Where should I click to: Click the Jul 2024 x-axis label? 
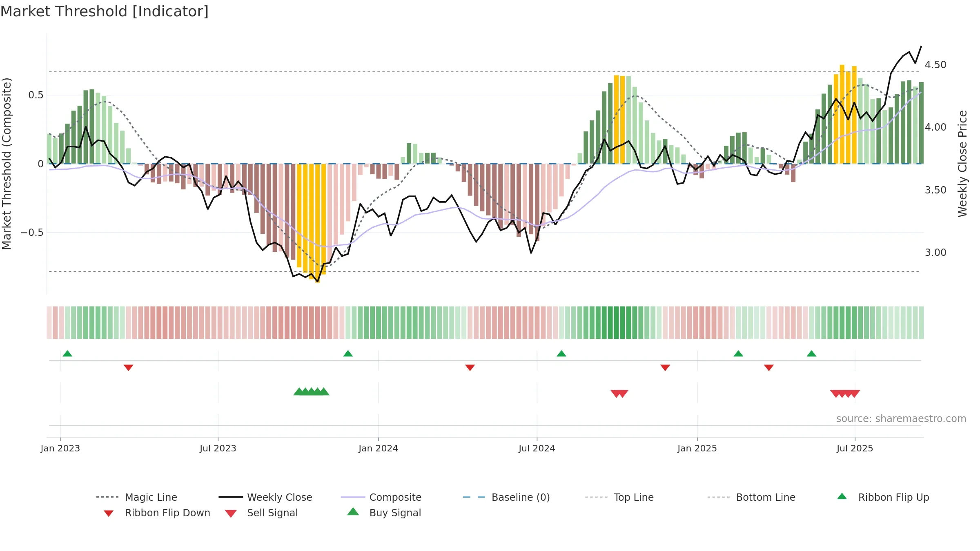pos(537,448)
